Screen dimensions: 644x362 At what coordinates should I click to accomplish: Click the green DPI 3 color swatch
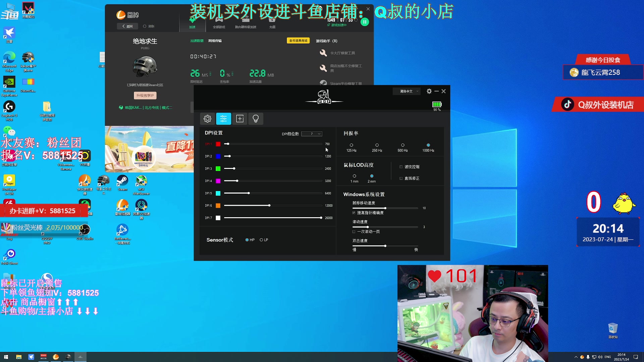pyautogui.click(x=218, y=169)
